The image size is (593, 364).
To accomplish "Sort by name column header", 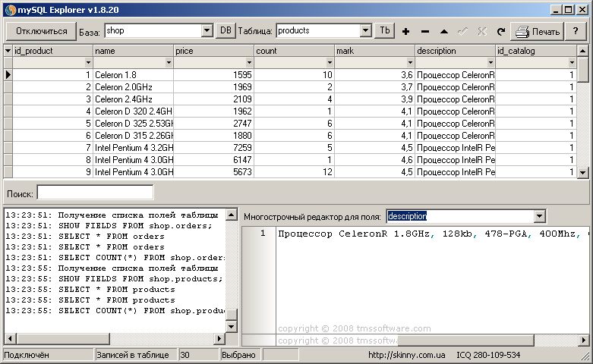I will click(134, 51).
